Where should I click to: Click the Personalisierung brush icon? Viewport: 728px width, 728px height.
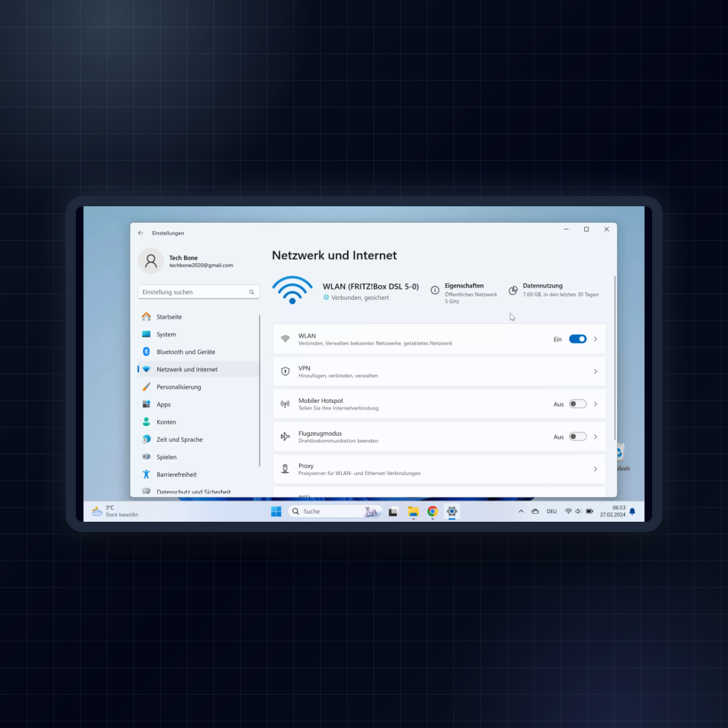pos(146,387)
